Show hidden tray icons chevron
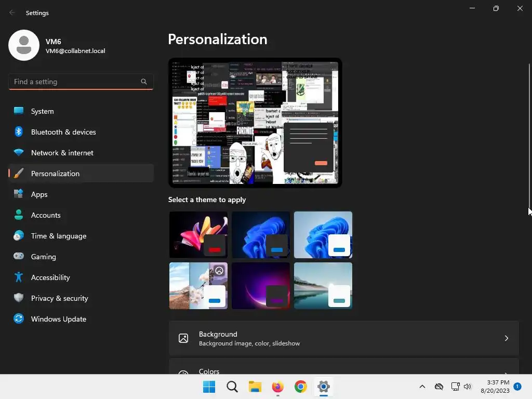Screen dimensions: 532x399 click(422, 387)
